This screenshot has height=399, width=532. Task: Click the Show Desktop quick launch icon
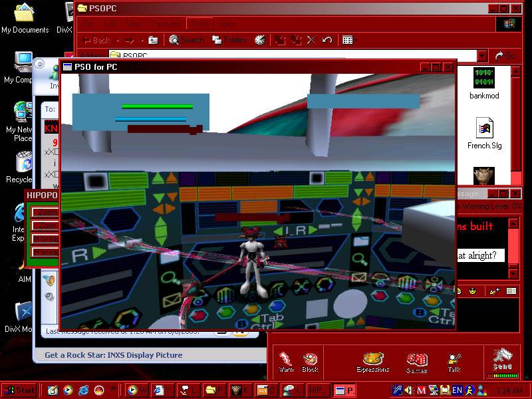click(x=53, y=390)
